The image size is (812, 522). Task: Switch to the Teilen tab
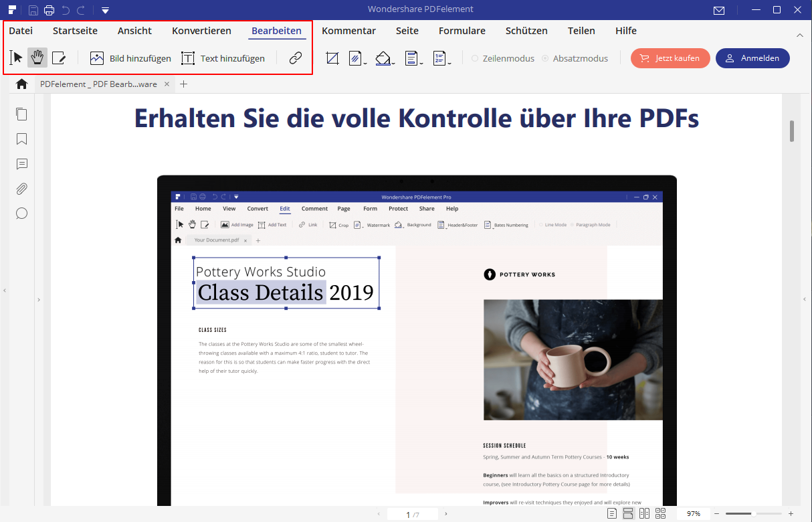(582, 31)
